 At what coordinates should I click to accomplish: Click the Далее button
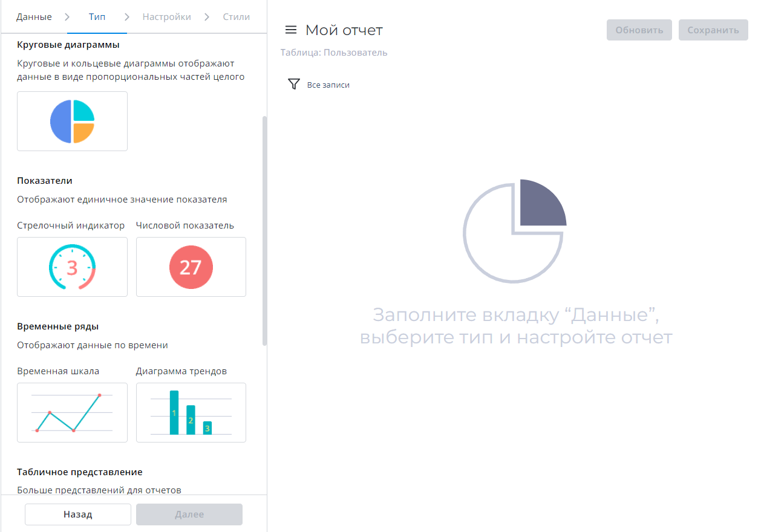click(x=189, y=514)
